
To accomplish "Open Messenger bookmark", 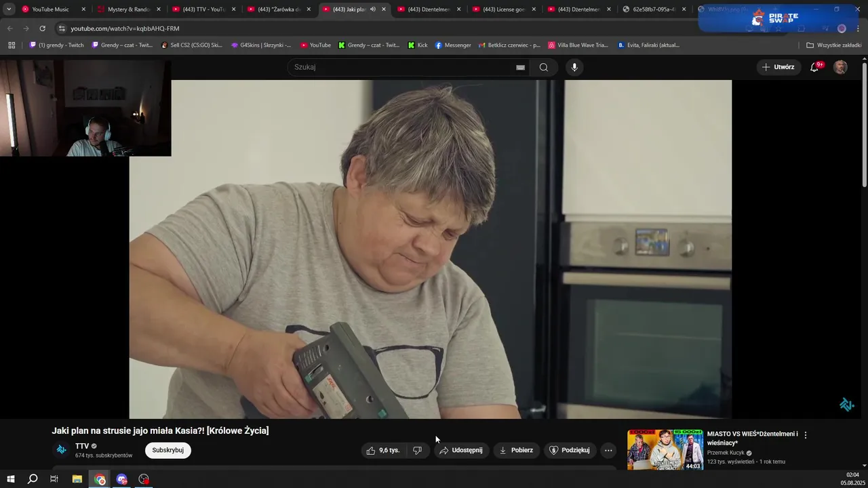I will pyautogui.click(x=453, y=45).
